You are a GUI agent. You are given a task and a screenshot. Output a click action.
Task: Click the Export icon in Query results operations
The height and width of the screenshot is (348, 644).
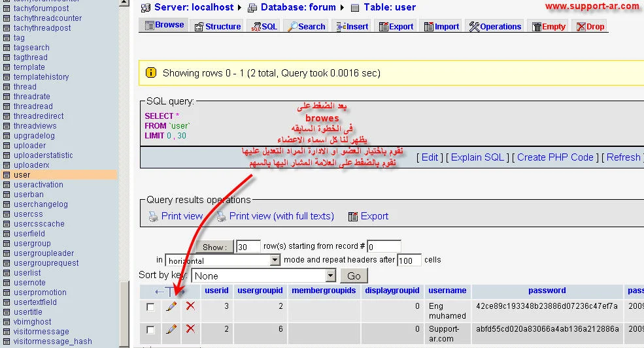[353, 216]
